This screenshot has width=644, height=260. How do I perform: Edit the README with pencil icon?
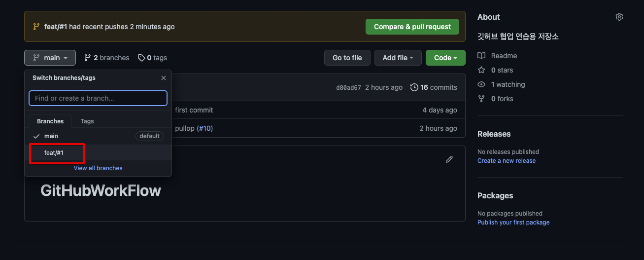tap(449, 159)
